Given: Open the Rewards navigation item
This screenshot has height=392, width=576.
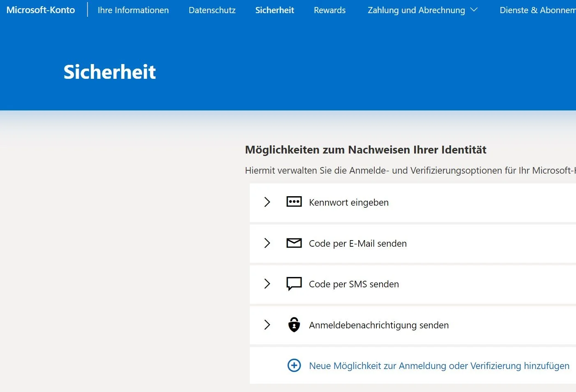Looking at the screenshot, I should point(329,10).
